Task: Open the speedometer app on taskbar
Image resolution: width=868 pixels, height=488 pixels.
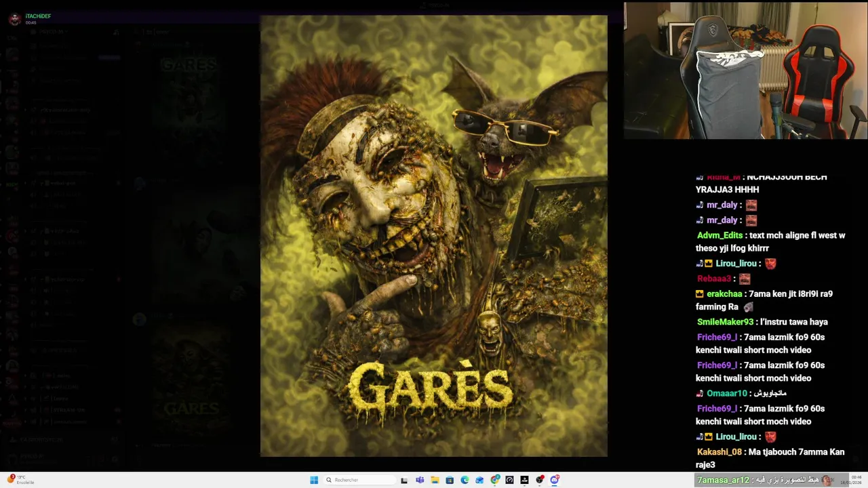Action: 509,480
